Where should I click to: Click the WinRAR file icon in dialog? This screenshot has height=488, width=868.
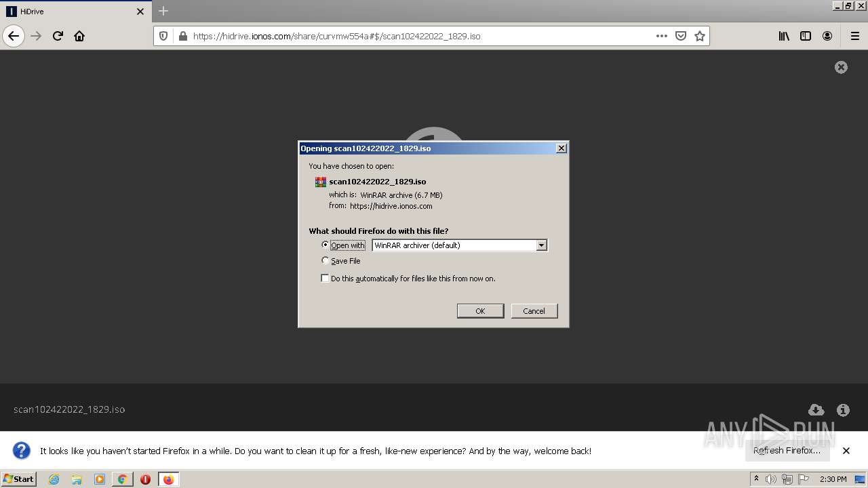(321, 182)
